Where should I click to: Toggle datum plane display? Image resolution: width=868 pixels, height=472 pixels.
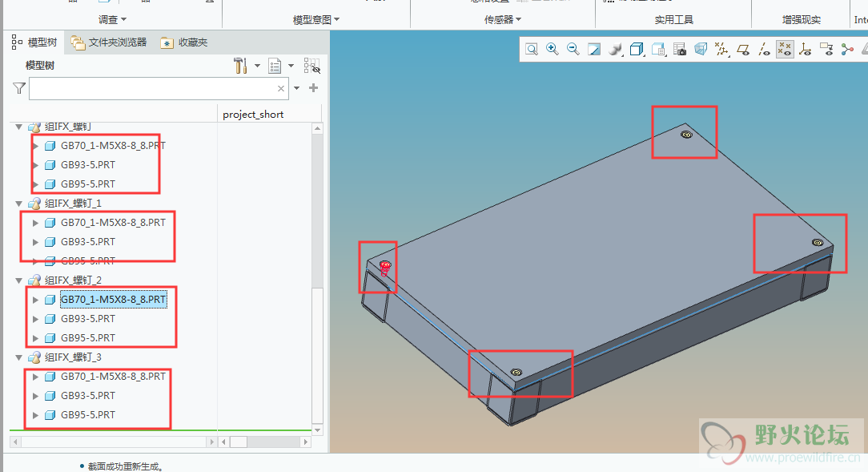pos(743,50)
